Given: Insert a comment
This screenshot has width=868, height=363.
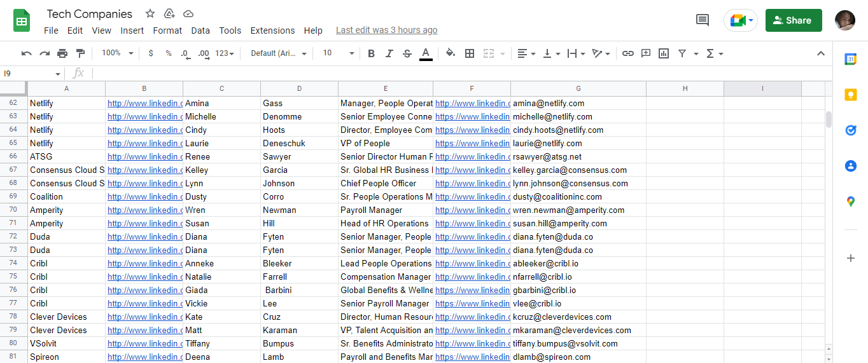Looking at the screenshot, I should coord(646,53).
